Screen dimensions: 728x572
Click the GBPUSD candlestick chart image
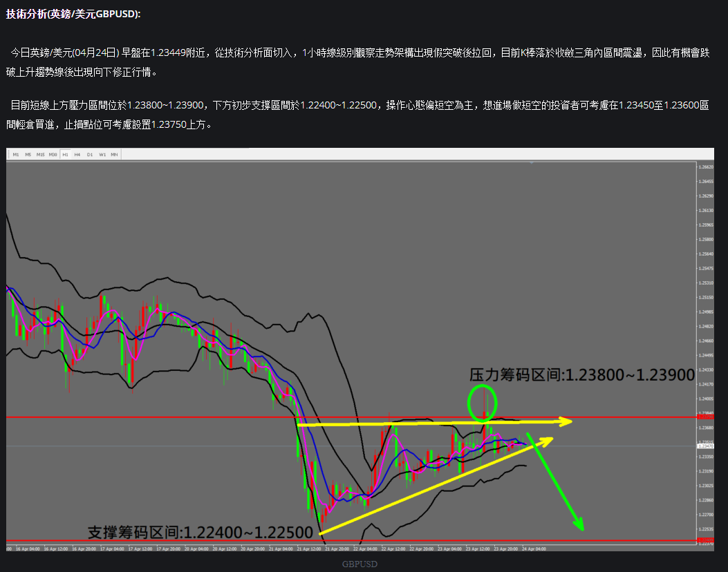360,350
